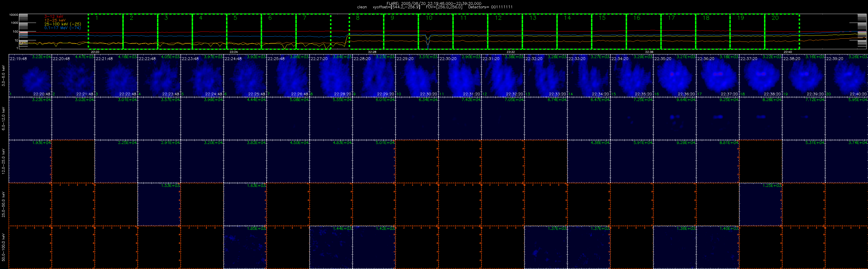
Task: Open the 6-12 keV image in column 17
Action: [718, 118]
